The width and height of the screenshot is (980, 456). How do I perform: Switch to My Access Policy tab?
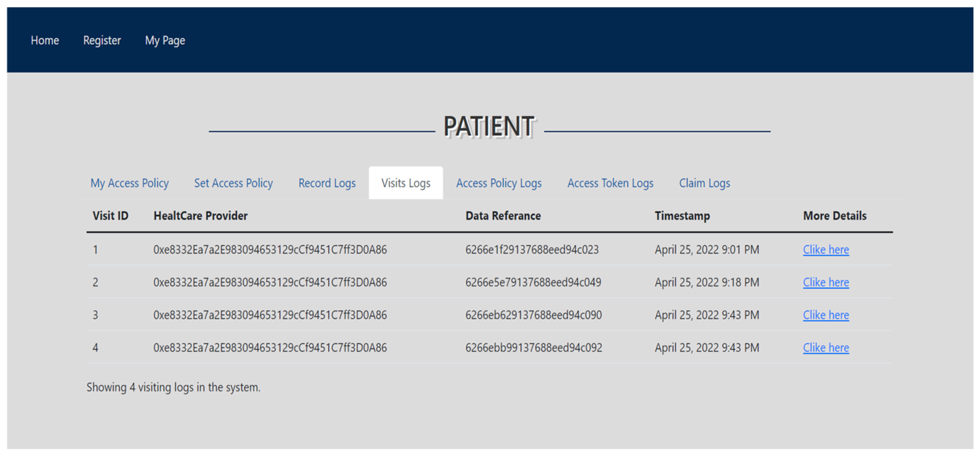coord(129,183)
